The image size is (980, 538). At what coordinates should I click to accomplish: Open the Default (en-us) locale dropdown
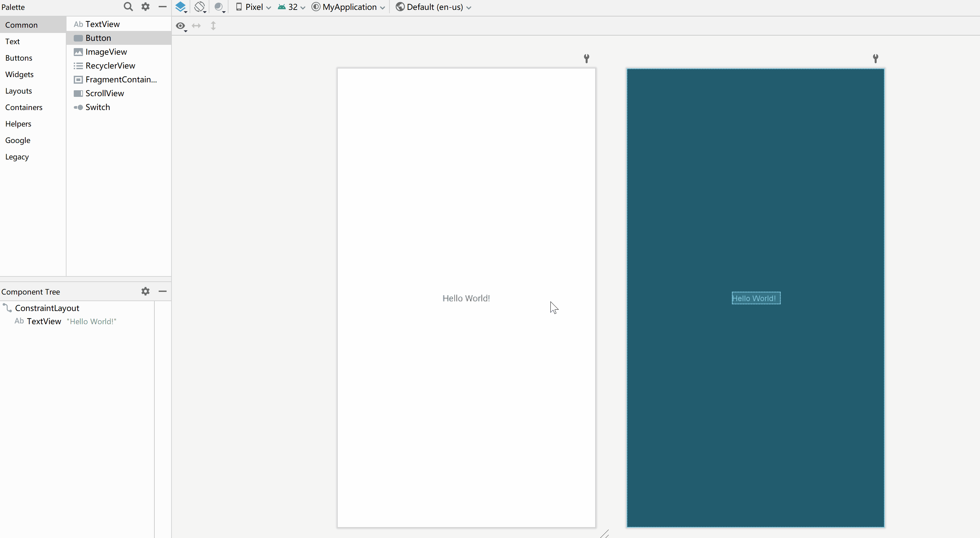coord(434,7)
